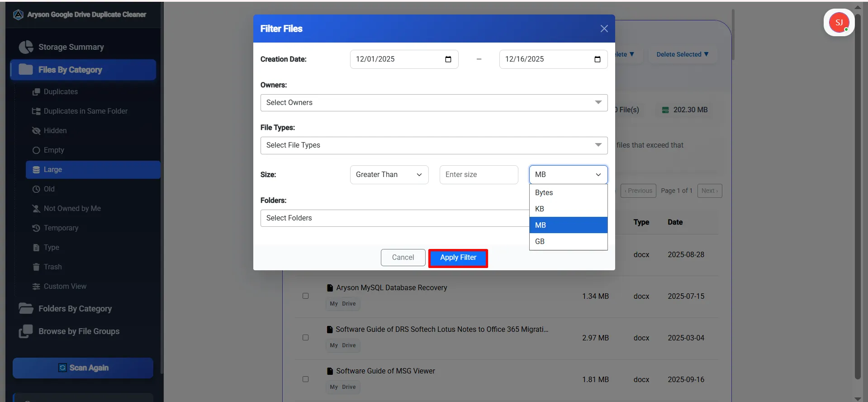868x402 pixels.
Task: Click the 12/16/2025 end date field
Action: [x=553, y=59]
